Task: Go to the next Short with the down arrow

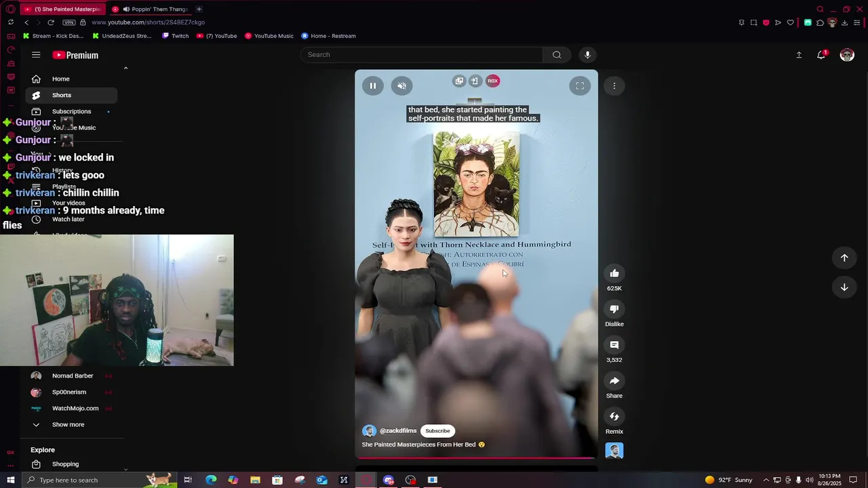Action: click(x=844, y=287)
